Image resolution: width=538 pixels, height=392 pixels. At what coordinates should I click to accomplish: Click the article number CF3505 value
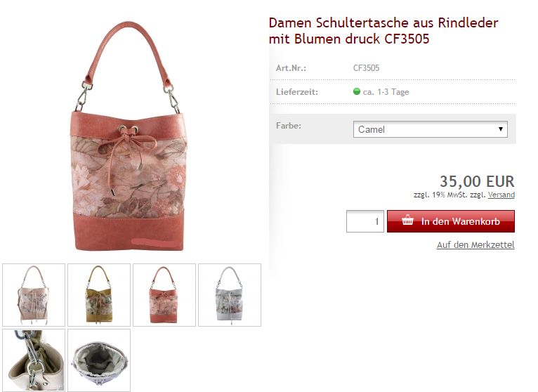[x=366, y=68]
